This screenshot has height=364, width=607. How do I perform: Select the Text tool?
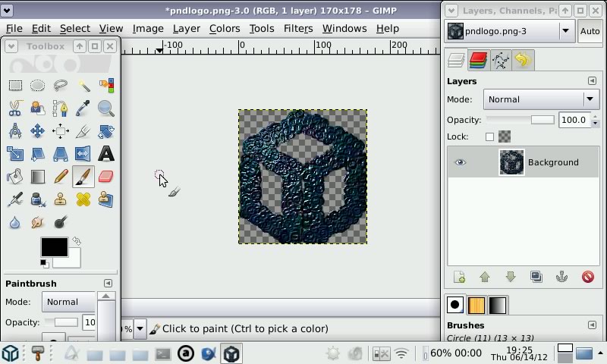(x=106, y=154)
